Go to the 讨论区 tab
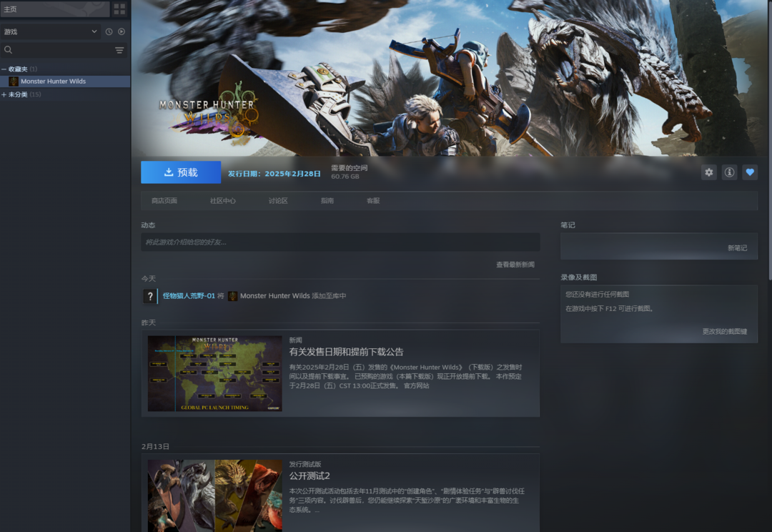The width and height of the screenshot is (772, 532). [278, 201]
